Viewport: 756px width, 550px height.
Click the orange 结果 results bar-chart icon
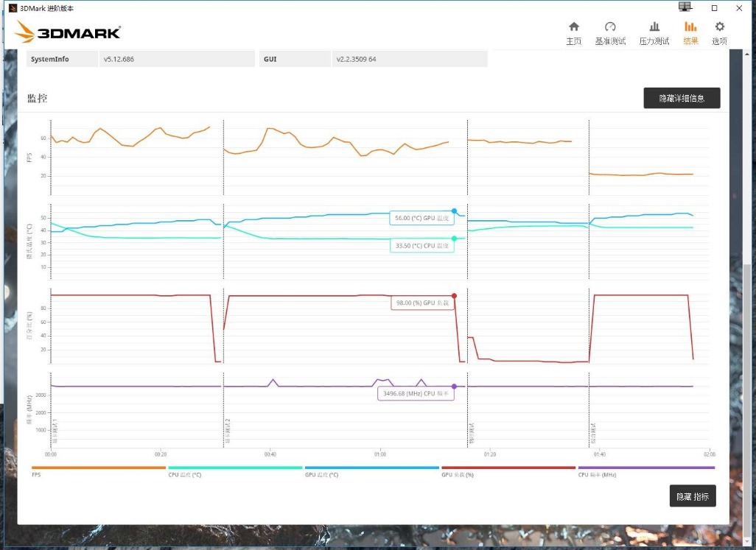tap(690, 26)
